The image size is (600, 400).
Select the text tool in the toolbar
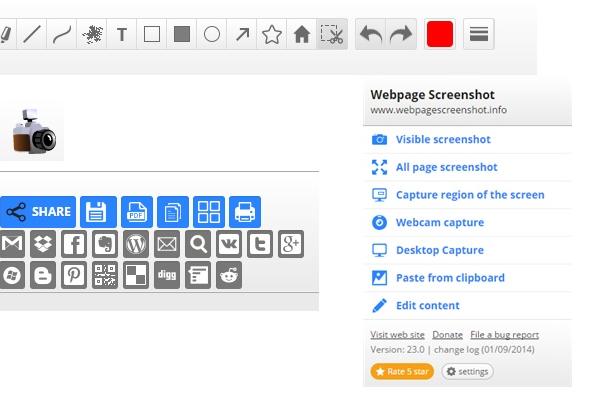122,34
